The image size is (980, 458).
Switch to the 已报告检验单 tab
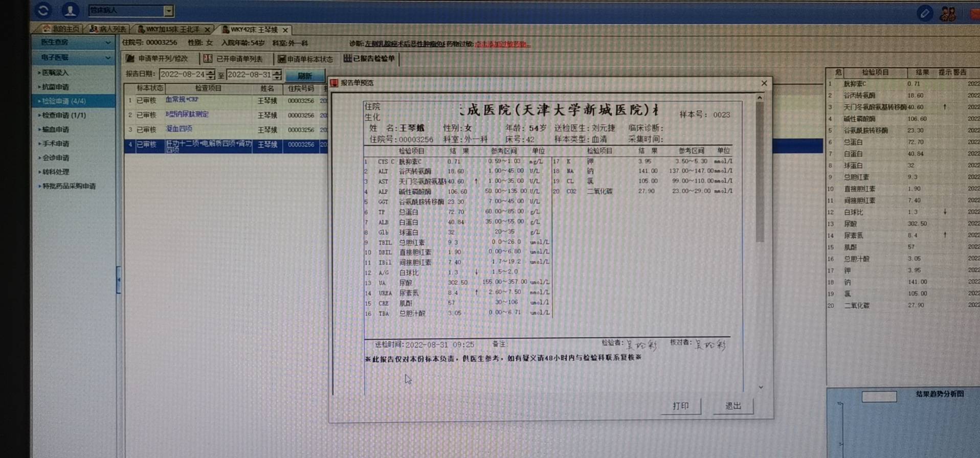[369, 58]
